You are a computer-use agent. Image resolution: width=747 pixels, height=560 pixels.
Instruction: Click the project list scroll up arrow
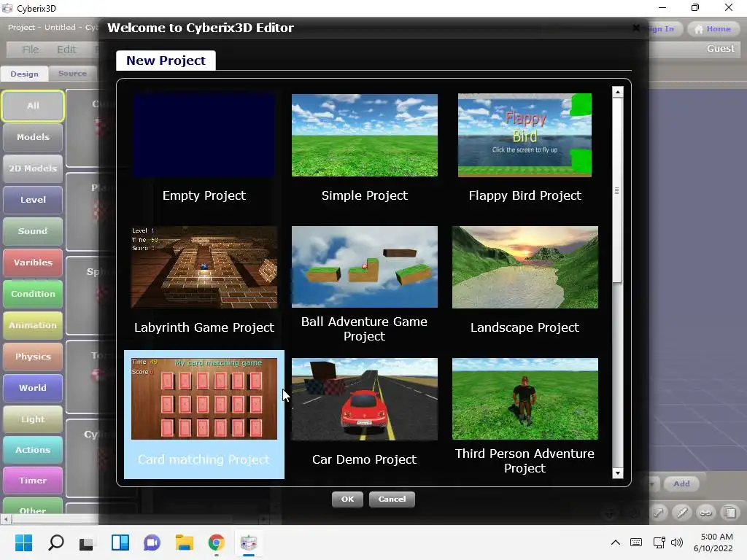tap(617, 92)
